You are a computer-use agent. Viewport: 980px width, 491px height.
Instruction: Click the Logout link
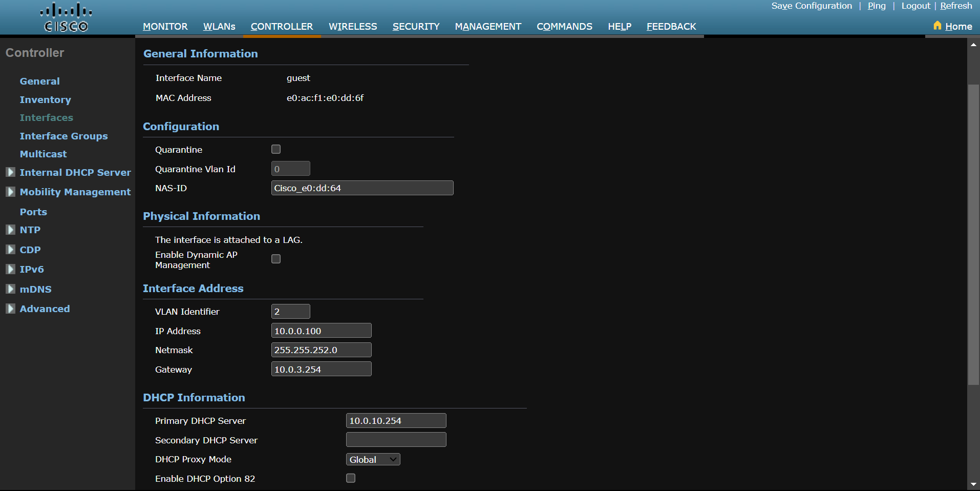pos(916,6)
